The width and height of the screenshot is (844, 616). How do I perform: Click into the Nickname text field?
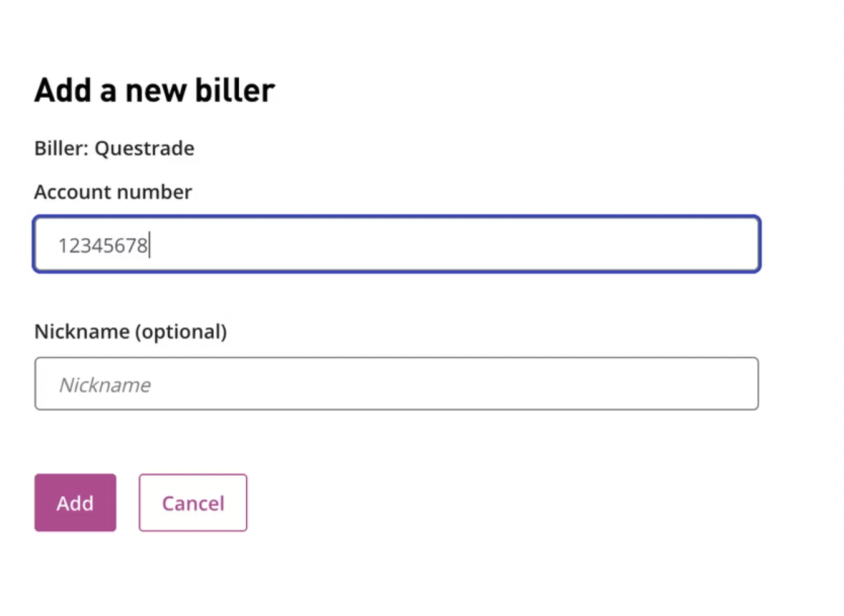tap(396, 384)
